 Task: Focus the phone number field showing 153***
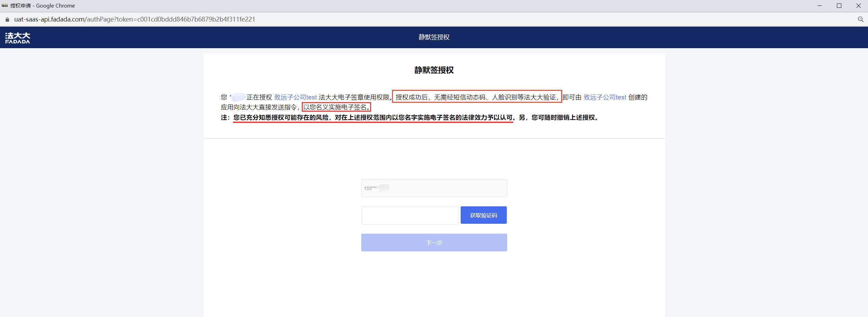pos(434,188)
